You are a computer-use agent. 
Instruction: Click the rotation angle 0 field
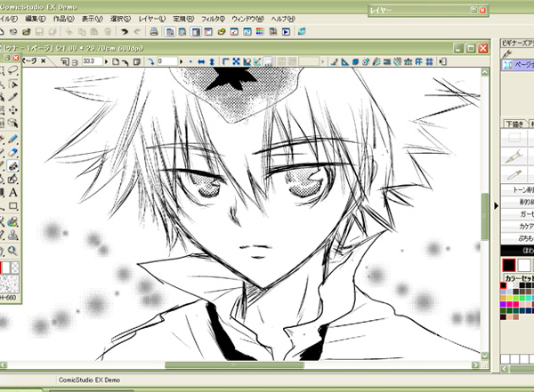click(x=166, y=61)
